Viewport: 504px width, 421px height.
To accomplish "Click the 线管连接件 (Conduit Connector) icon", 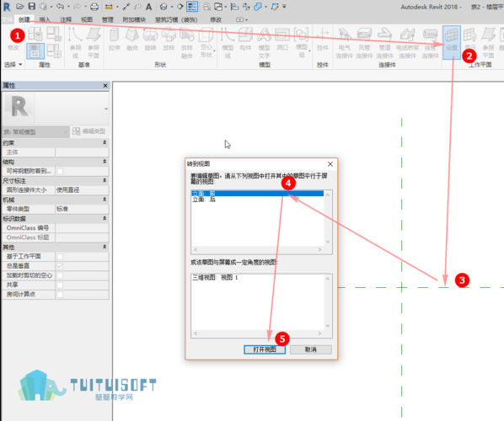I will [430, 43].
